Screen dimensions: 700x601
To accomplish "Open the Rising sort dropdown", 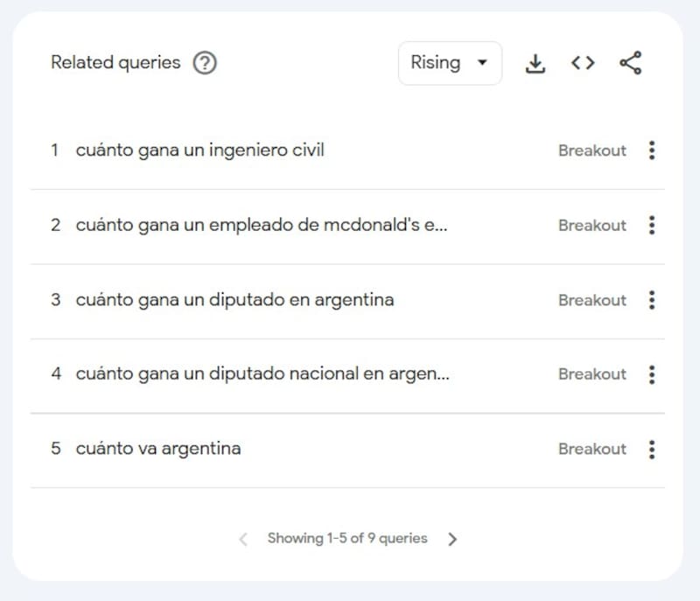I will coord(450,63).
